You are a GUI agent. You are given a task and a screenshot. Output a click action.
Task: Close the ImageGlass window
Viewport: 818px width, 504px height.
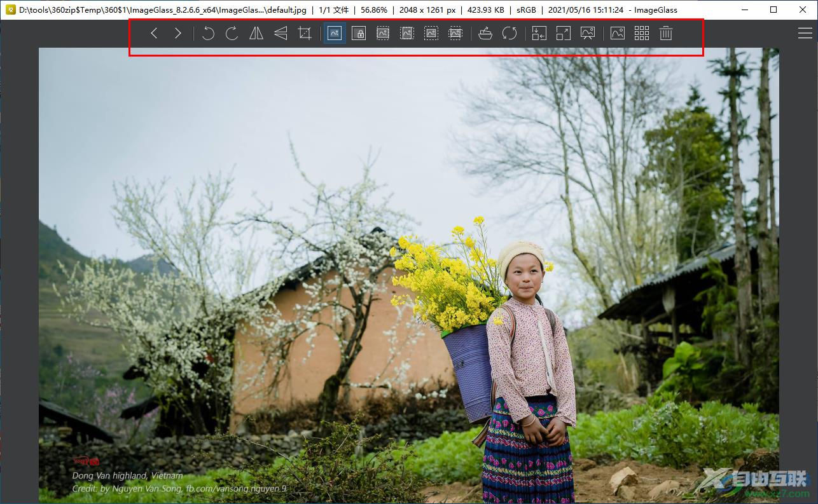tap(803, 10)
